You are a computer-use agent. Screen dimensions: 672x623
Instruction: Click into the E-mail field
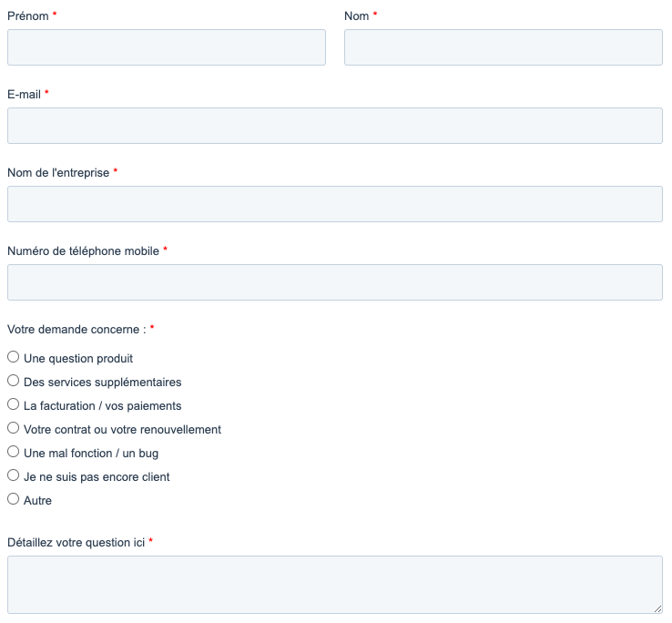click(x=335, y=126)
